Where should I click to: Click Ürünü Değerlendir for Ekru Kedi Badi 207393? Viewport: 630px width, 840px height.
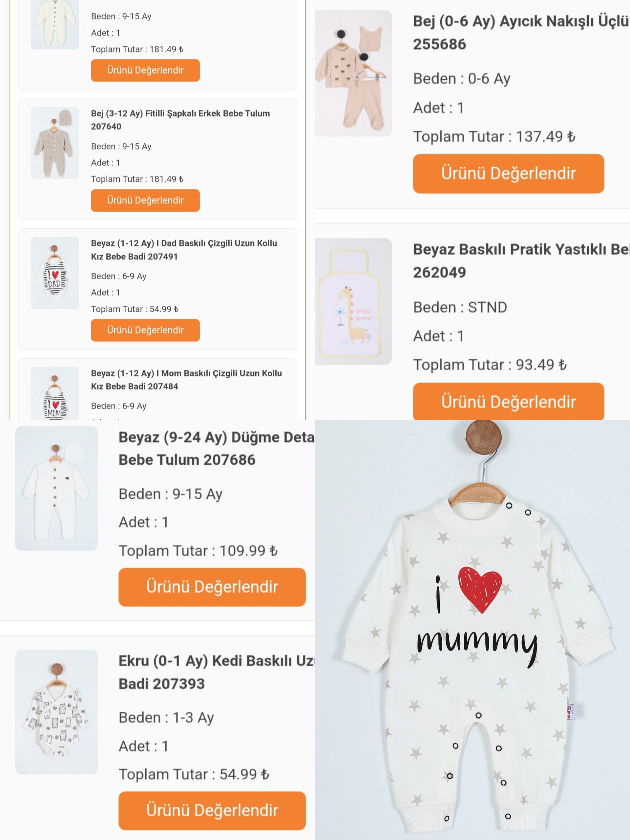212,810
